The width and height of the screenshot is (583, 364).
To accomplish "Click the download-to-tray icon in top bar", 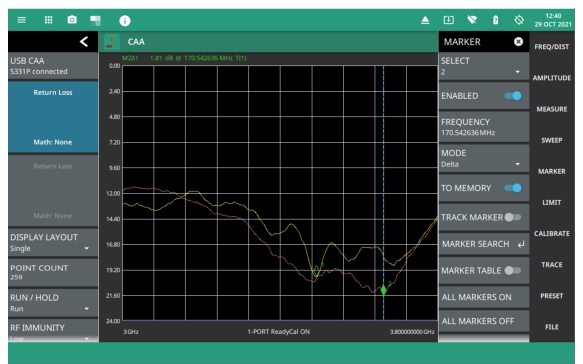I will click(449, 20).
